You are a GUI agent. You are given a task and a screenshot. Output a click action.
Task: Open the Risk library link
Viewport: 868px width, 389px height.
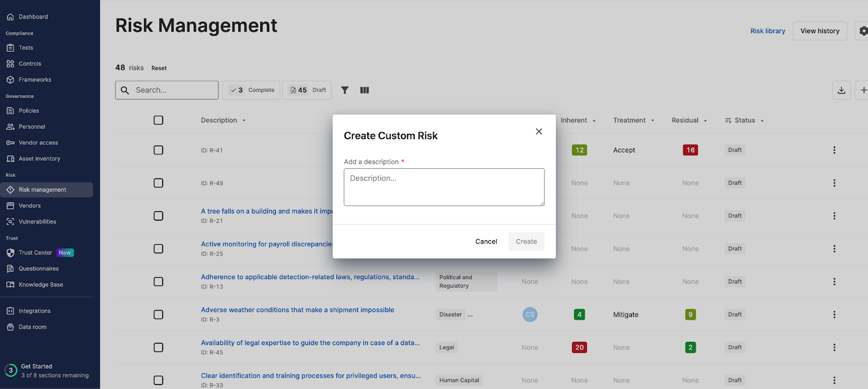(768, 31)
